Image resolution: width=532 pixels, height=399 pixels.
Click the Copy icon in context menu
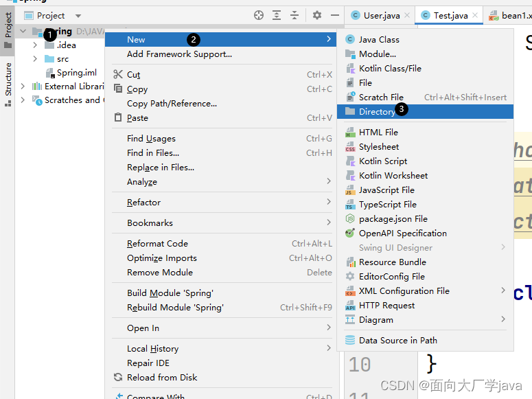pos(118,89)
